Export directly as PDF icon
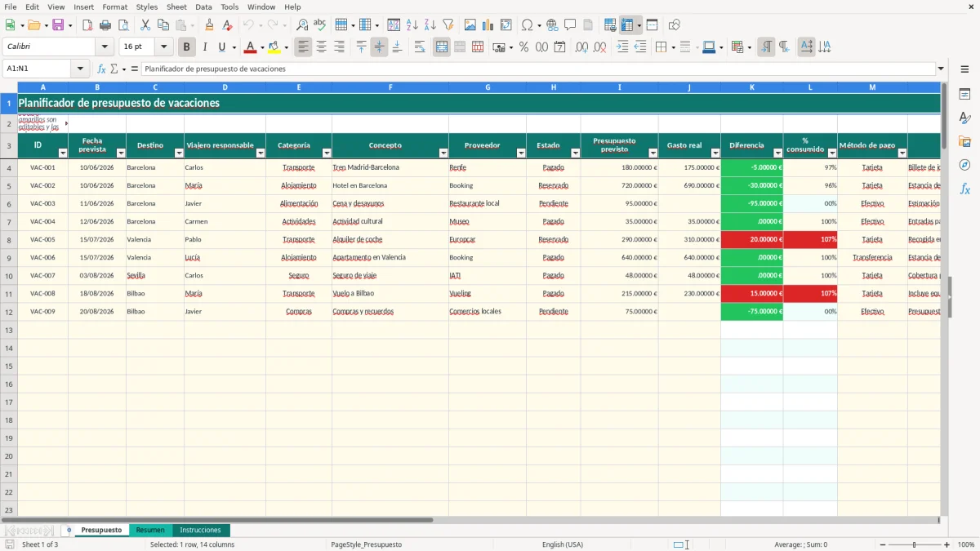This screenshot has height=551, width=980. coord(87,25)
